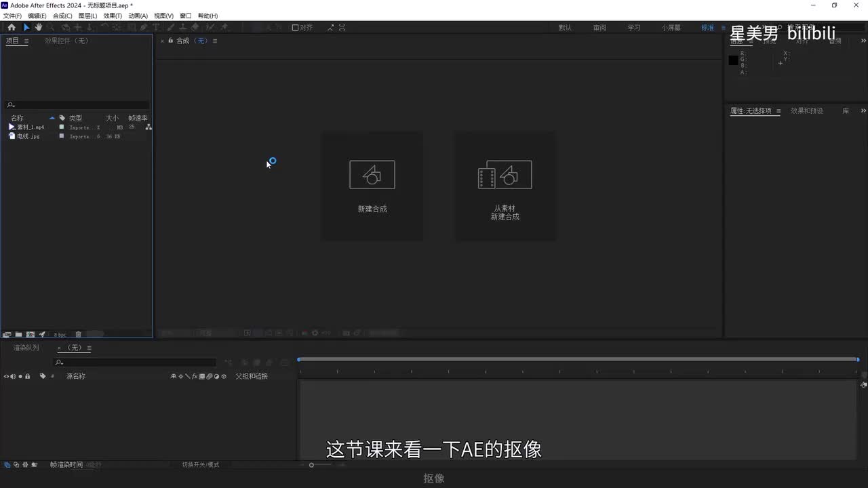Select the Selection arrow tool
Viewport: 868px width, 488px height.
pyautogui.click(x=26, y=27)
